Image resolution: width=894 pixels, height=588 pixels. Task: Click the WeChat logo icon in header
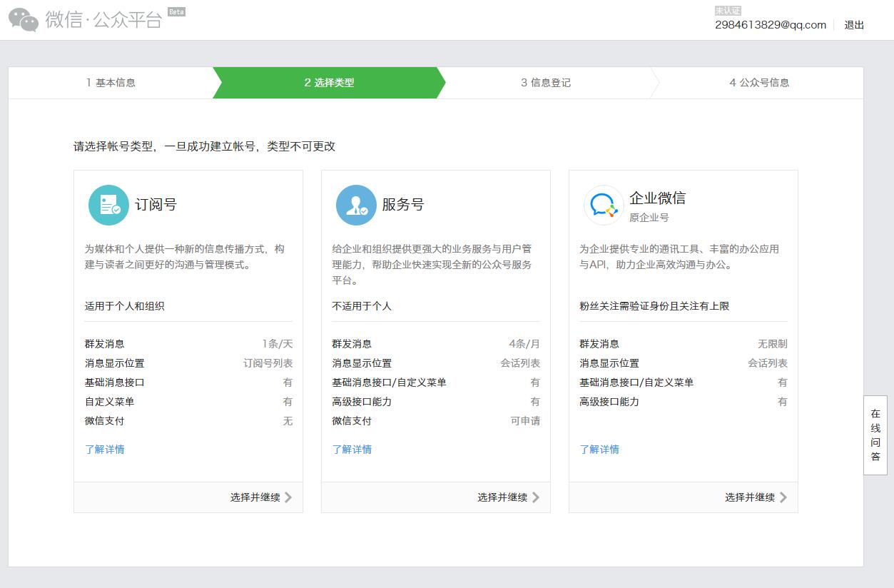click(x=24, y=20)
